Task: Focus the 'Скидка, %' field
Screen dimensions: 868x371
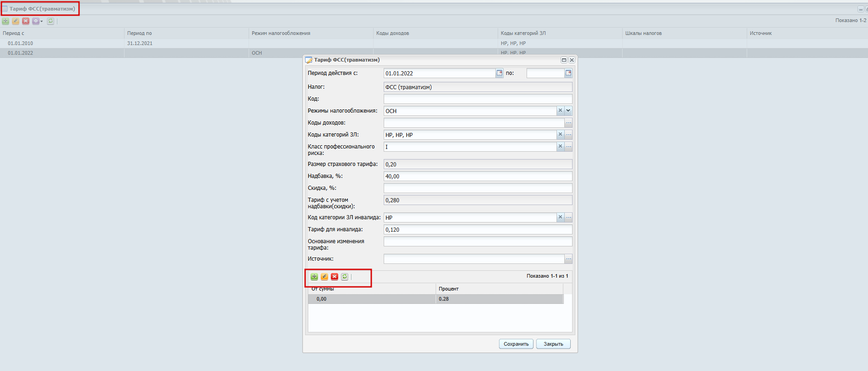Action: pyautogui.click(x=478, y=188)
